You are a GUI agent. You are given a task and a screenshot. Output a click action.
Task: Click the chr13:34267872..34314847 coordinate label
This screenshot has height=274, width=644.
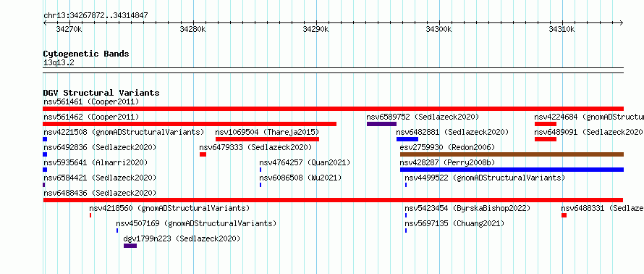point(96,16)
